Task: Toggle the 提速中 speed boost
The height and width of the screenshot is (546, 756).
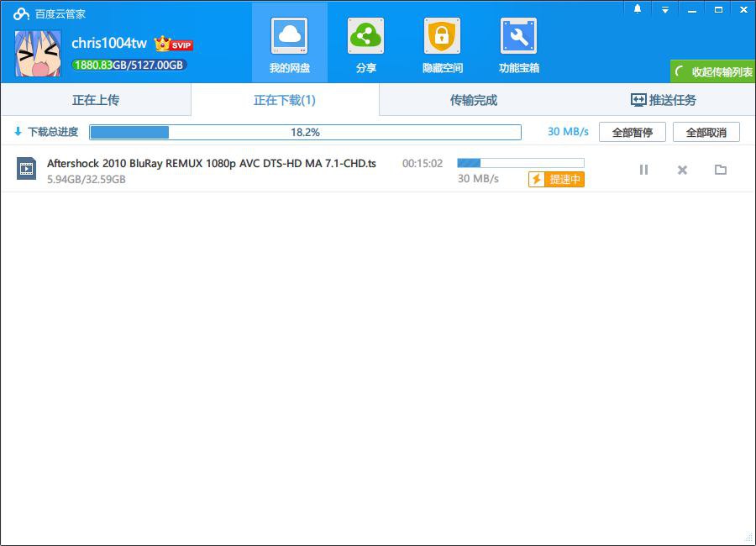Action: click(556, 179)
